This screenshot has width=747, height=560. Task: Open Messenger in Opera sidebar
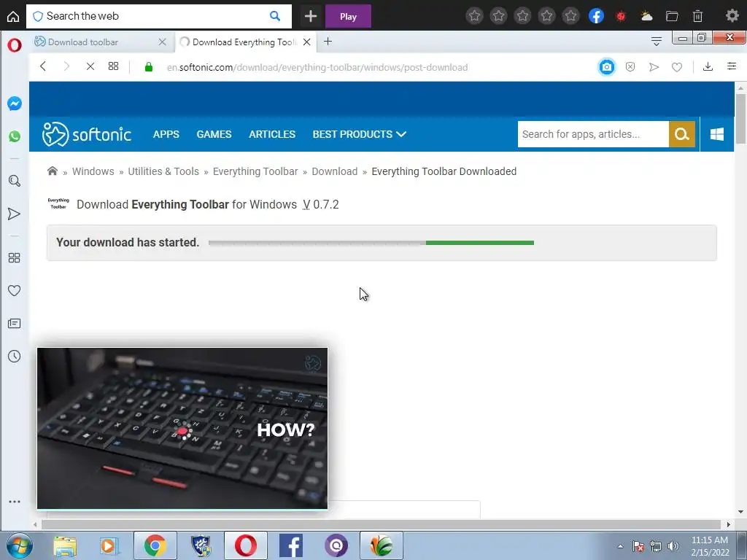[x=15, y=104]
